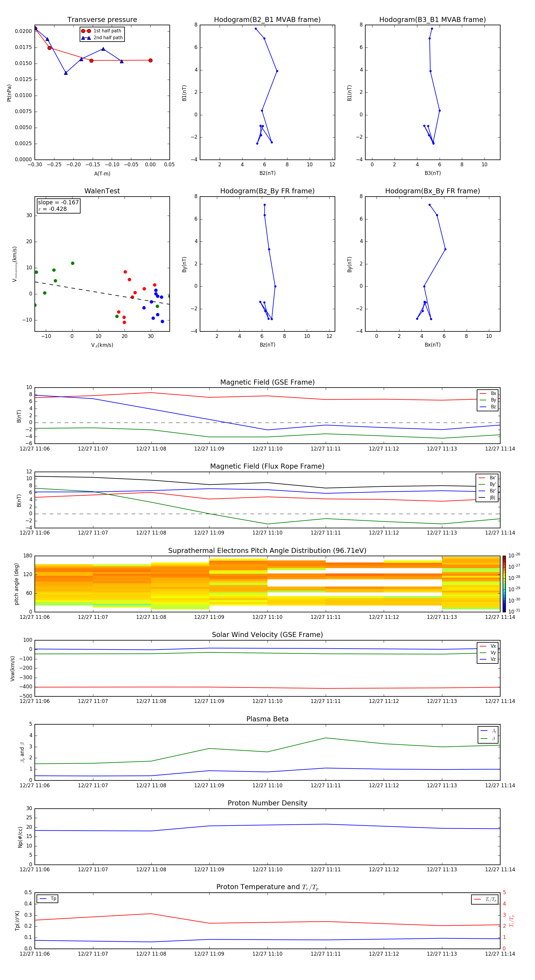The image size is (535, 980).
Task: Click the "Bx(nT)" x-axis label
Action: point(432,345)
